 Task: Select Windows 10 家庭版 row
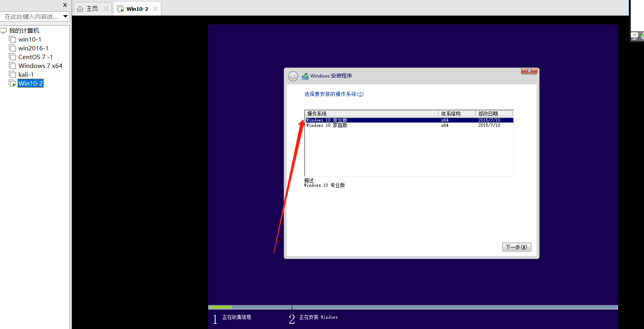tap(409, 125)
